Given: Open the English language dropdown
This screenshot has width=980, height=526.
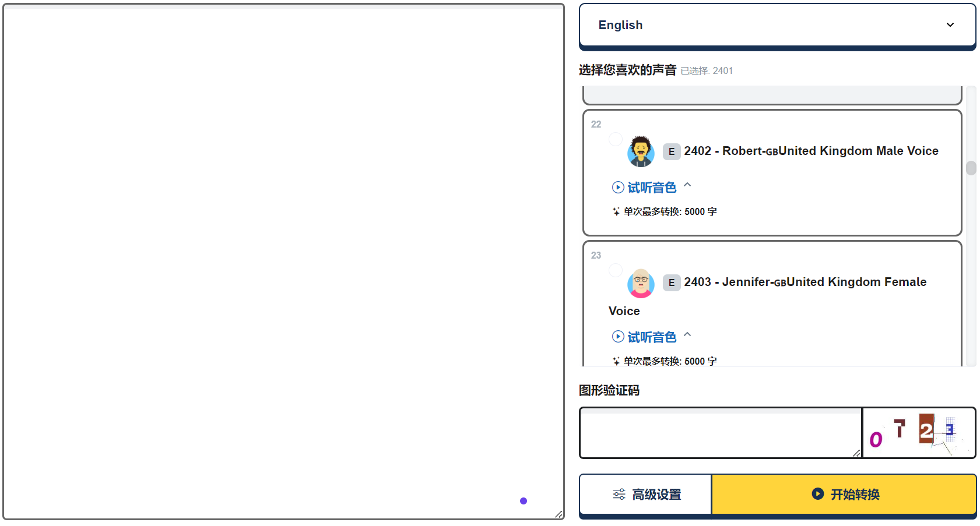Looking at the screenshot, I should tap(777, 25).
